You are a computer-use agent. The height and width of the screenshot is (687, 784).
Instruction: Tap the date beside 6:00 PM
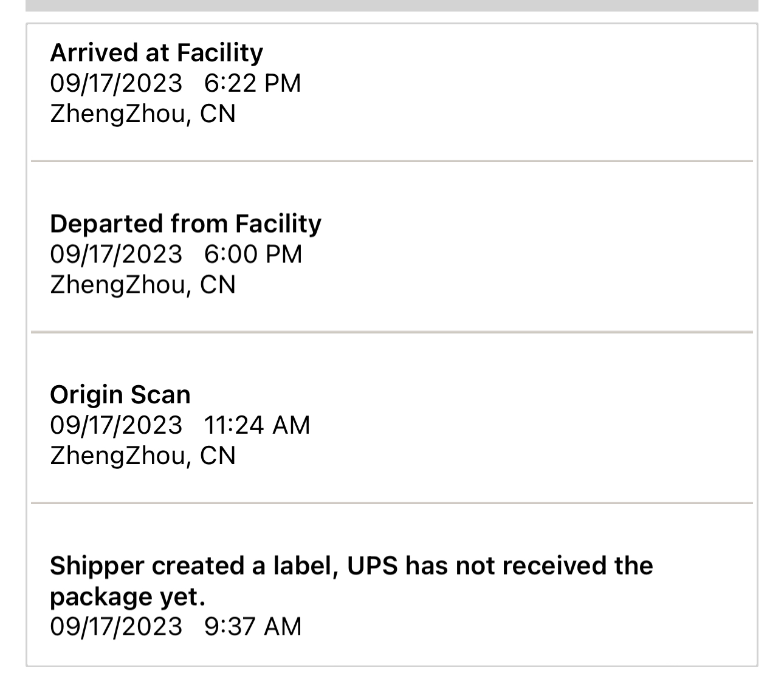116,254
